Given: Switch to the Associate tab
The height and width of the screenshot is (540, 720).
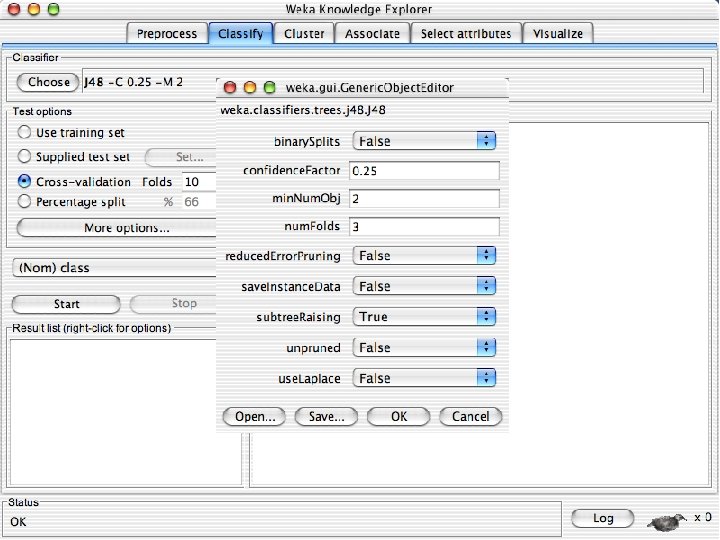Looking at the screenshot, I should [x=372, y=34].
